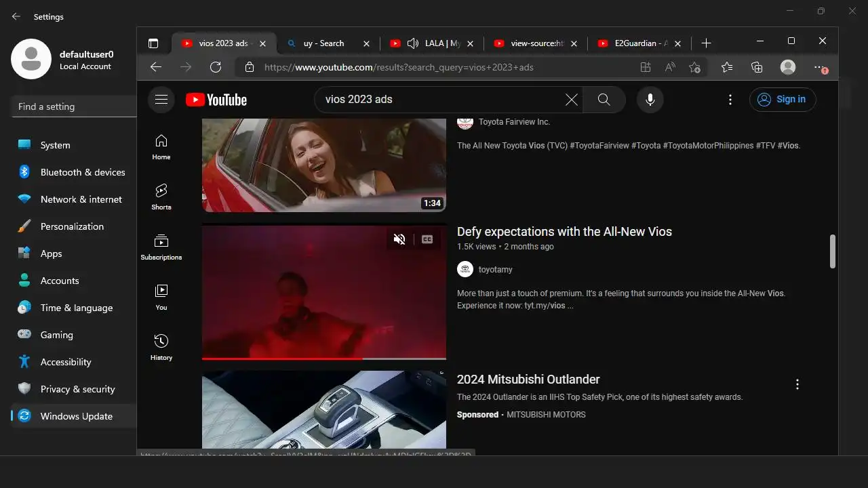Open Bluetooth & devices in Settings
This screenshot has width=868, height=488.
tap(74, 172)
